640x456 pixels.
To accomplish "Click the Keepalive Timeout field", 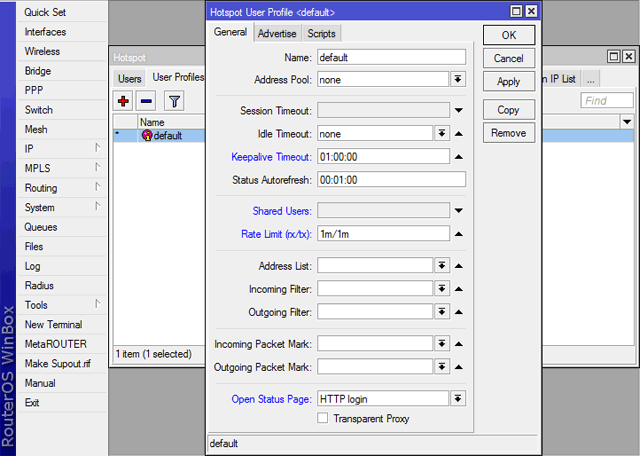I will click(x=383, y=156).
